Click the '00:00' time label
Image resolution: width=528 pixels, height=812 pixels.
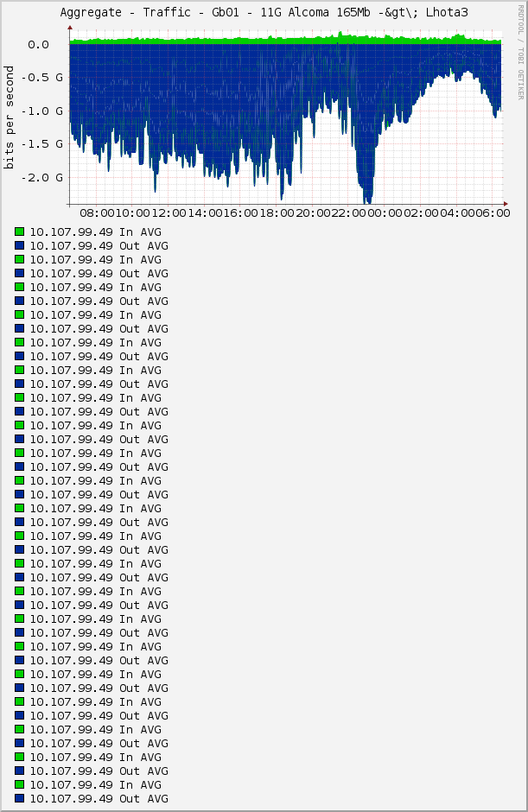385,213
